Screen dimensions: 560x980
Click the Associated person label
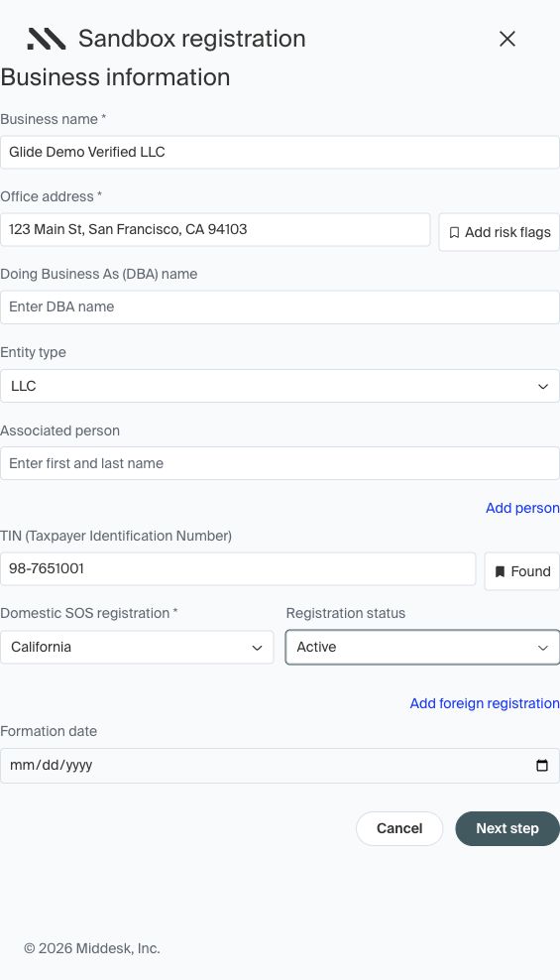[x=59, y=430]
